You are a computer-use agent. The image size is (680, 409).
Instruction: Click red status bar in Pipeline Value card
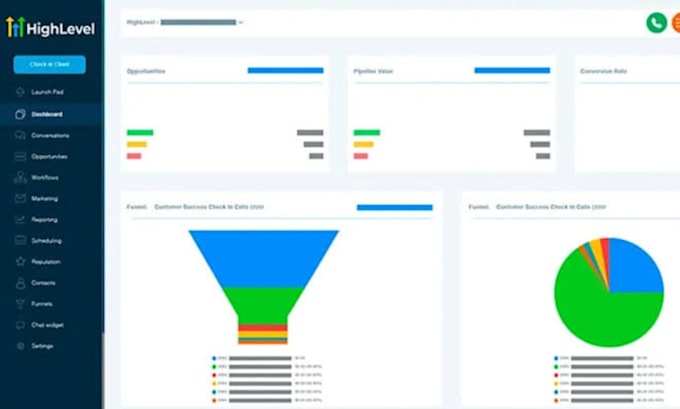(x=361, y=156)
